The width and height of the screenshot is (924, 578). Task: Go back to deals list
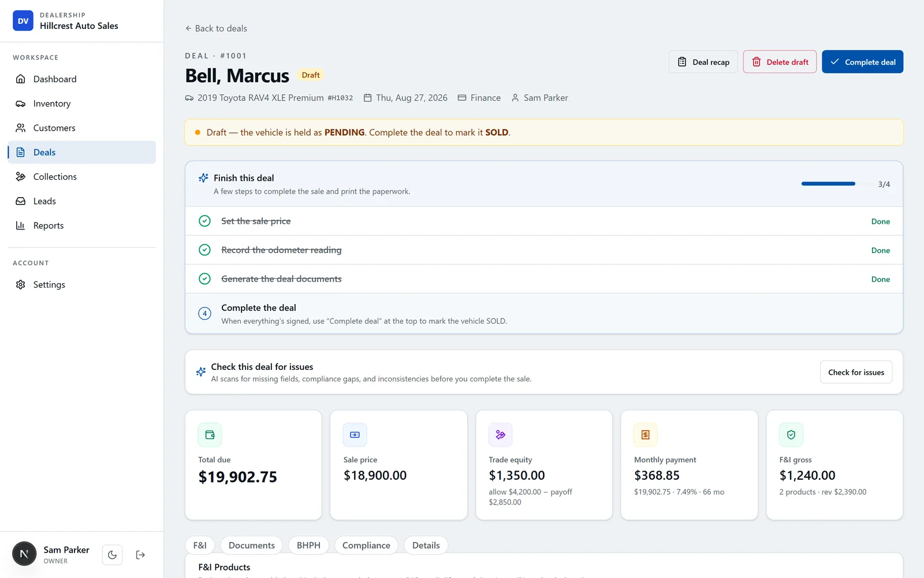click(216, 28)
